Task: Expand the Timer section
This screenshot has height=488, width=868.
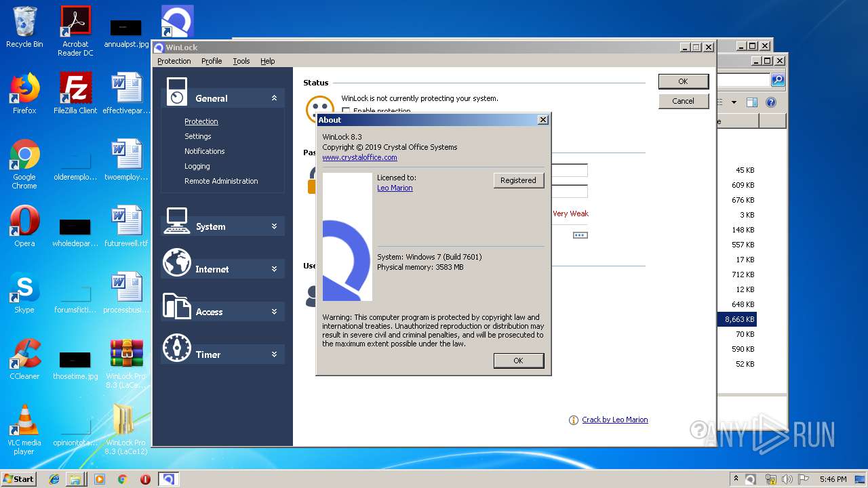Action: [274, 354]
